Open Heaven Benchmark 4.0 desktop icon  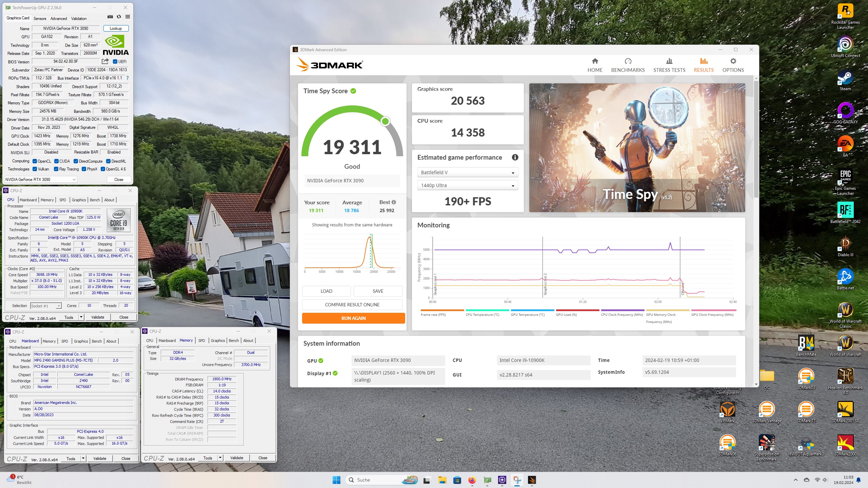tap(845, 381)
